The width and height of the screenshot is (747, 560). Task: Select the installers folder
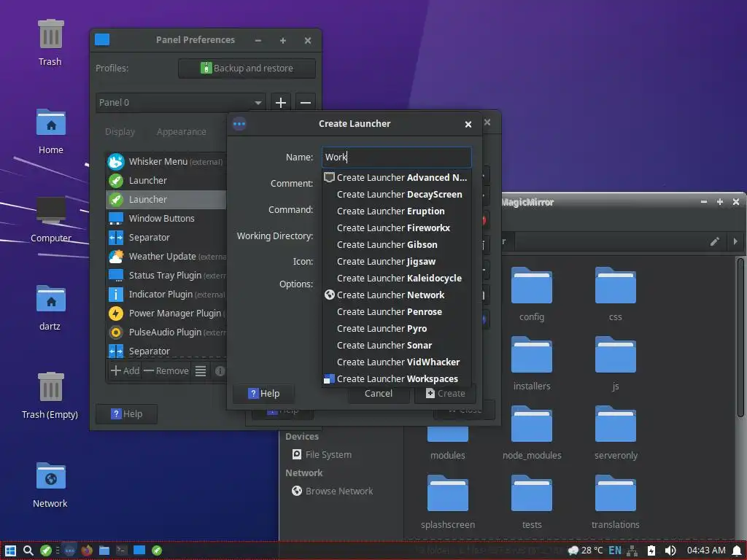tap(532, 364)
